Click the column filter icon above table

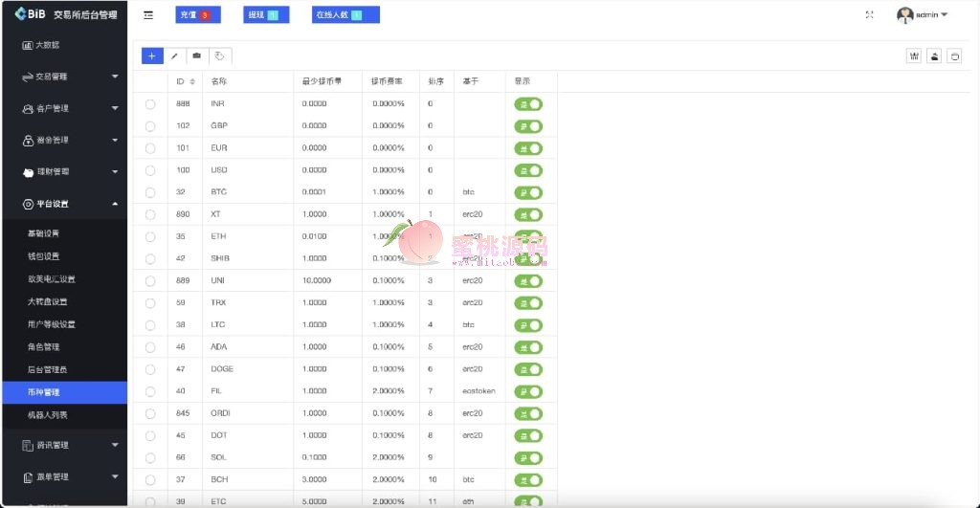[x=914, y=56]
